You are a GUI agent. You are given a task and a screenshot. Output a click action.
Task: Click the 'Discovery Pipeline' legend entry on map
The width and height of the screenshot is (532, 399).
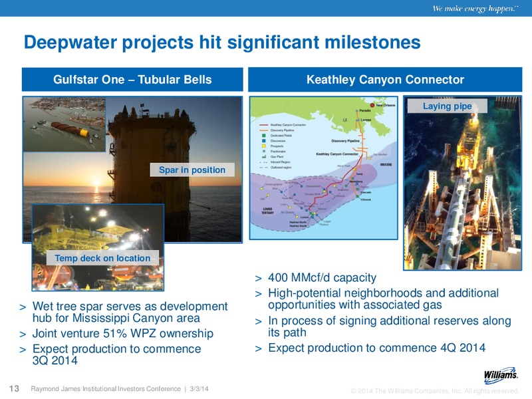[x=277, y=130]
